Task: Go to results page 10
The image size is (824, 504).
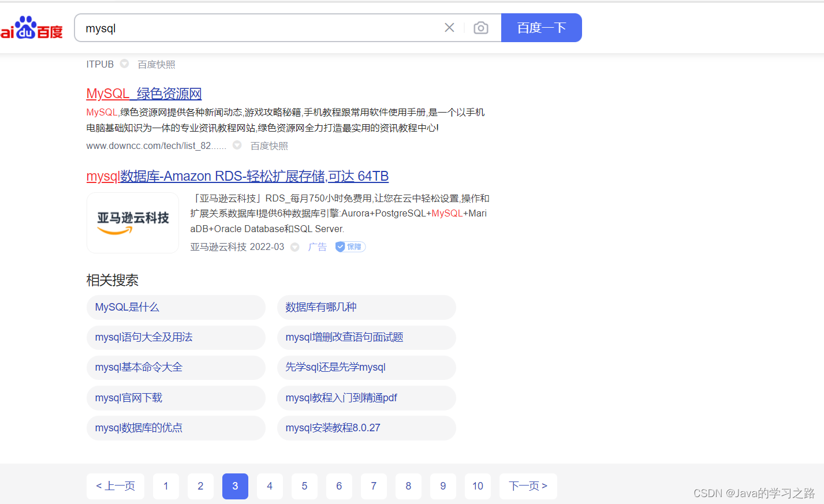Action: click(x=478, y=487)
